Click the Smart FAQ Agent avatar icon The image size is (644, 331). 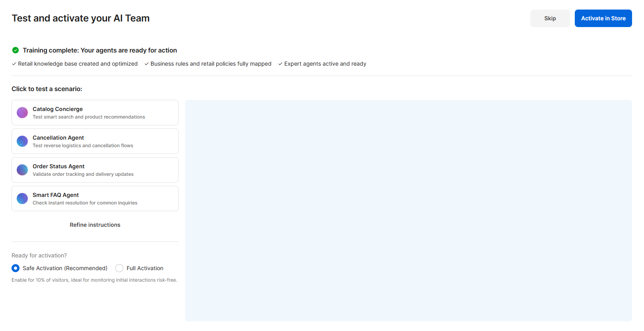pos(22,199)
